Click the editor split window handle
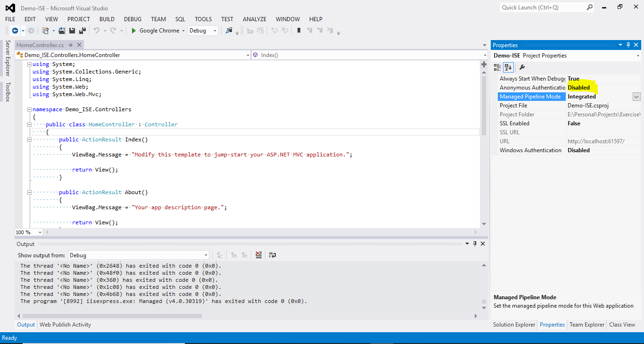 tap(484, 64)
